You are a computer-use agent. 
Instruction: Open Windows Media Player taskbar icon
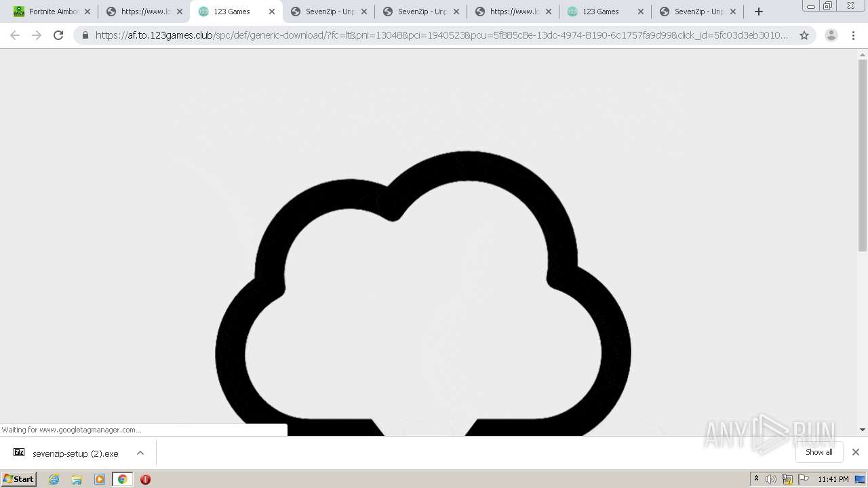100,479
